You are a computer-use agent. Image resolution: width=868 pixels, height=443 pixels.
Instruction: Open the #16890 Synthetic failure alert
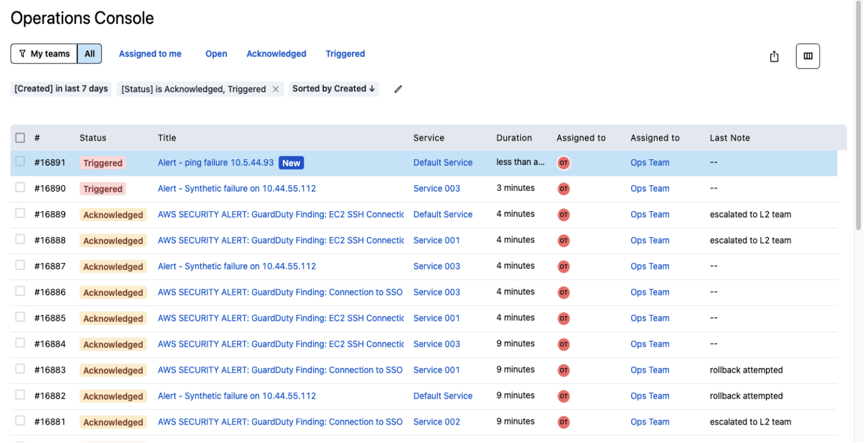click(237, 189)
